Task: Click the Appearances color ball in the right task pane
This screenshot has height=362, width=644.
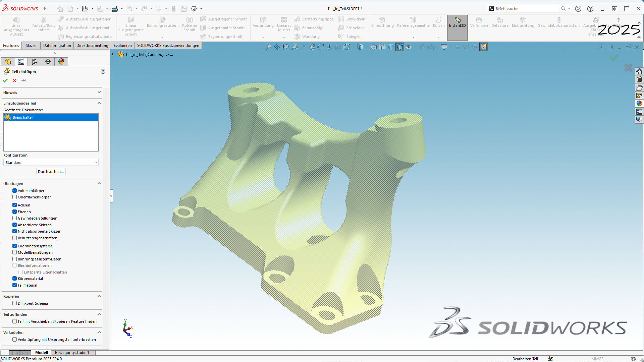Action: point(639,104)
